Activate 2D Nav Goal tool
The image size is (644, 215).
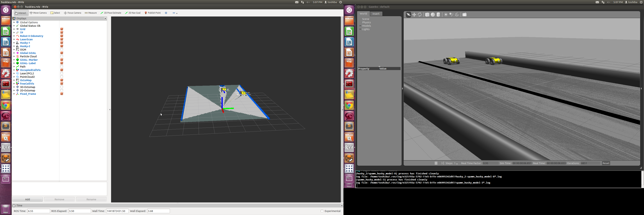[133, 13]
